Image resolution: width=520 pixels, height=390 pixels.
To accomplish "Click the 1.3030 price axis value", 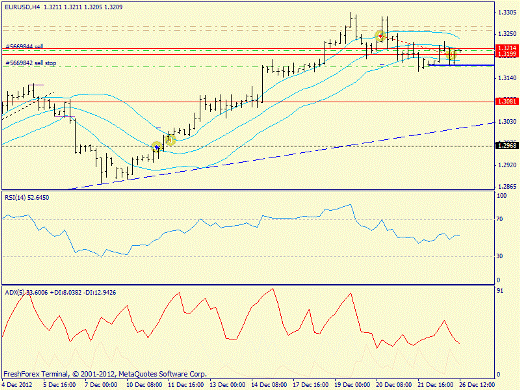I will pyautogui.click(x=507, y=122).
